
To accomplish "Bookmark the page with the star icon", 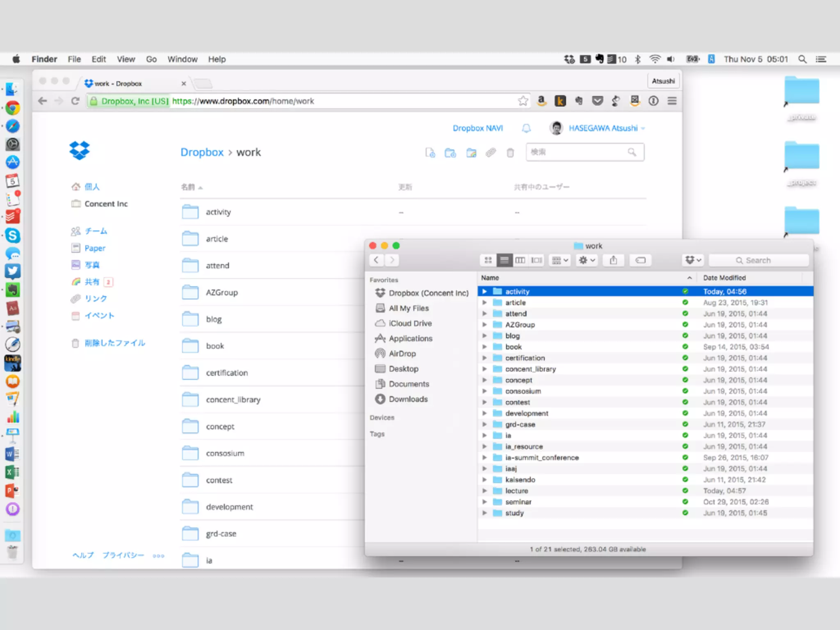I will pyautogui.click(x=523, y=101).
